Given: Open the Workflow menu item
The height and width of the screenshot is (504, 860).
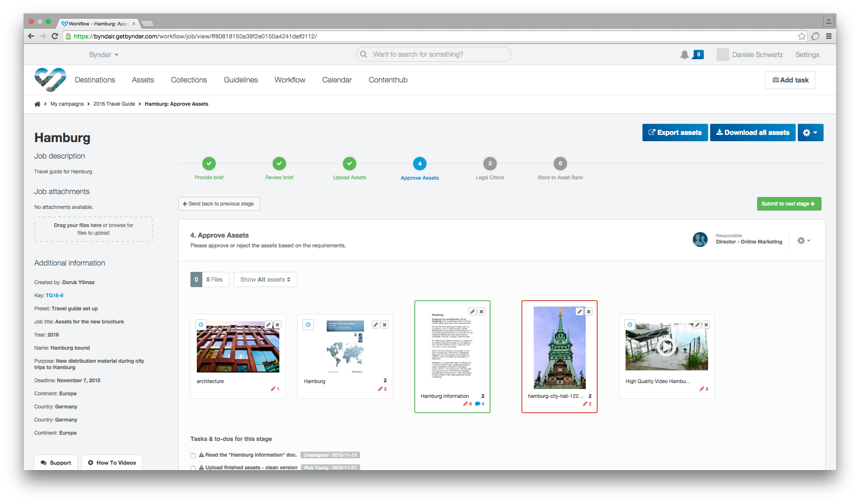Looking at the screenshot, I should (290, 80).
